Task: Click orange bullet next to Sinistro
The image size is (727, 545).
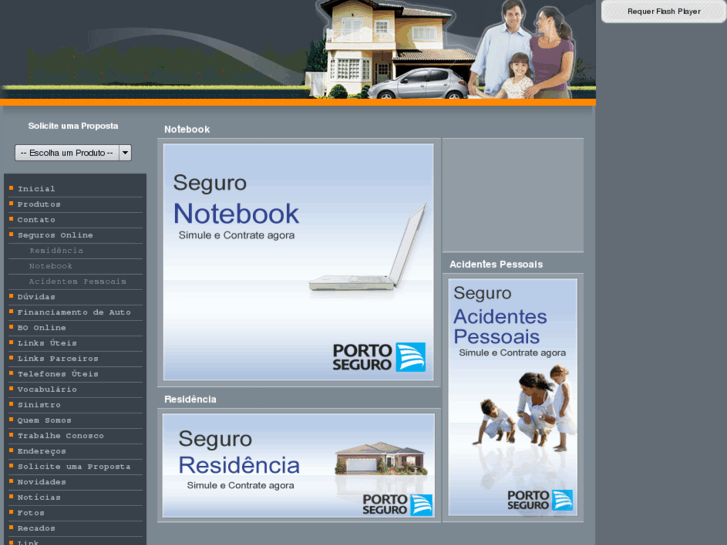Action: tap(11, 404)
